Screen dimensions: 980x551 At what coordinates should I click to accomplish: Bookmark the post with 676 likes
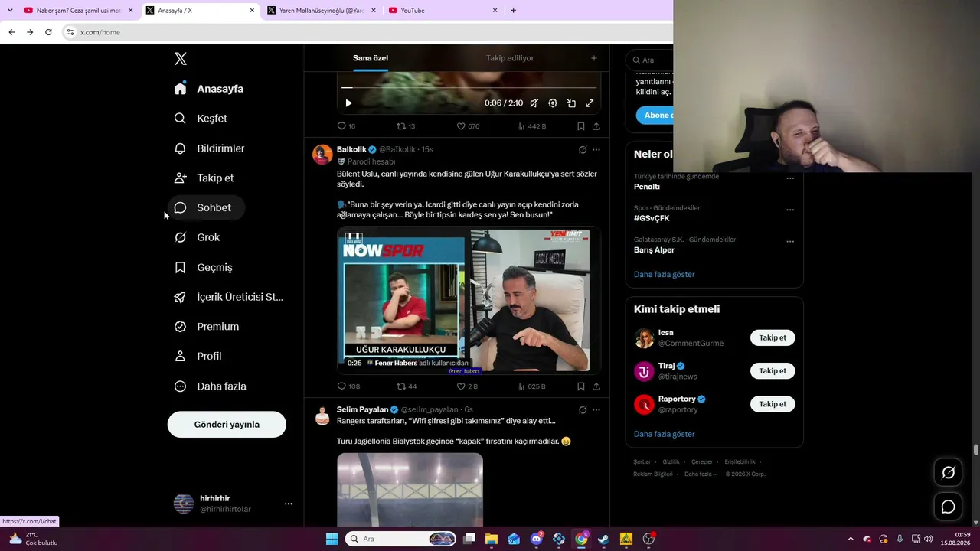(581, 126)
